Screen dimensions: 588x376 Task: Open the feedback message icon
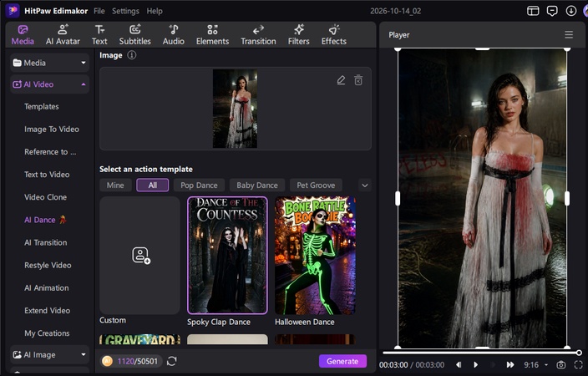[552, 11]
